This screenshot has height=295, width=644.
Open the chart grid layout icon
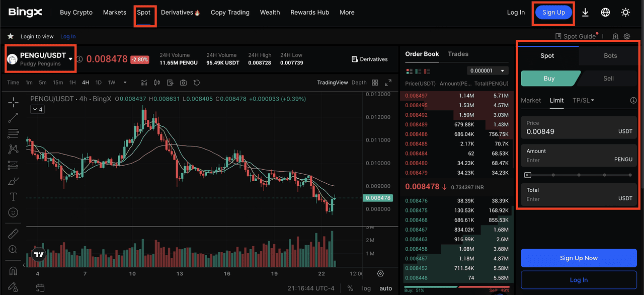coord(375,83)
